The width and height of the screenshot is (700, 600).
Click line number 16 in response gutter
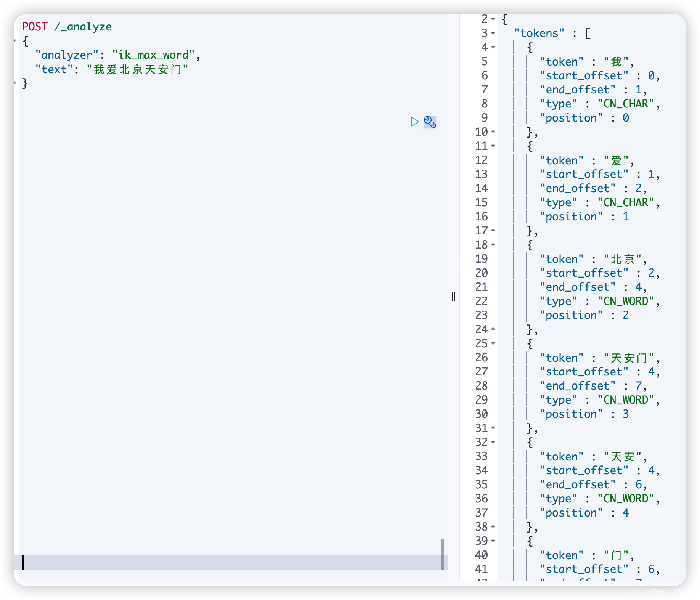pyautogui.click(x=482, y=217)
